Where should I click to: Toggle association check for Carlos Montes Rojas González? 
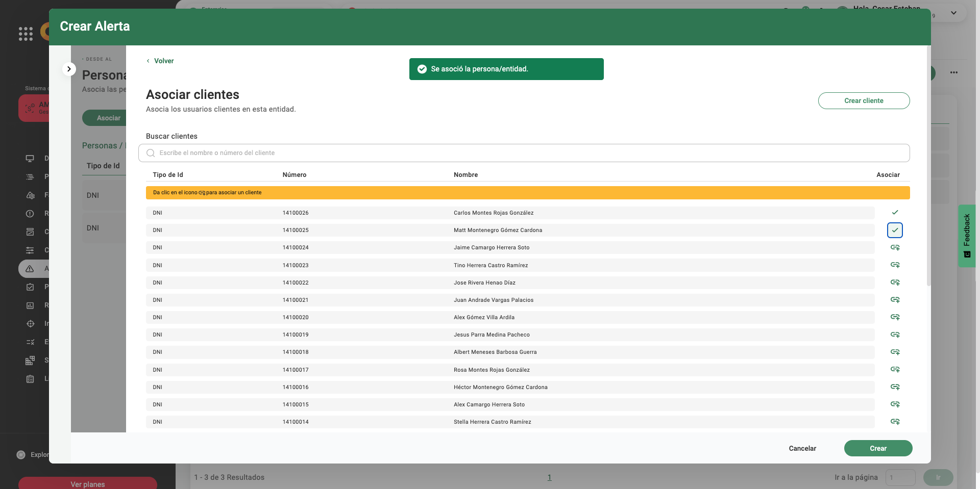point(895,213)
